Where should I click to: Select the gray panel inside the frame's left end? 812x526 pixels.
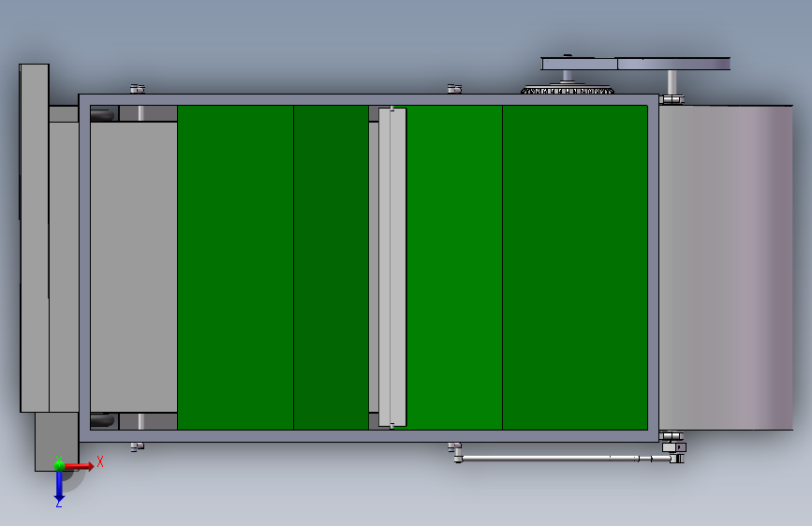point(134,267)
